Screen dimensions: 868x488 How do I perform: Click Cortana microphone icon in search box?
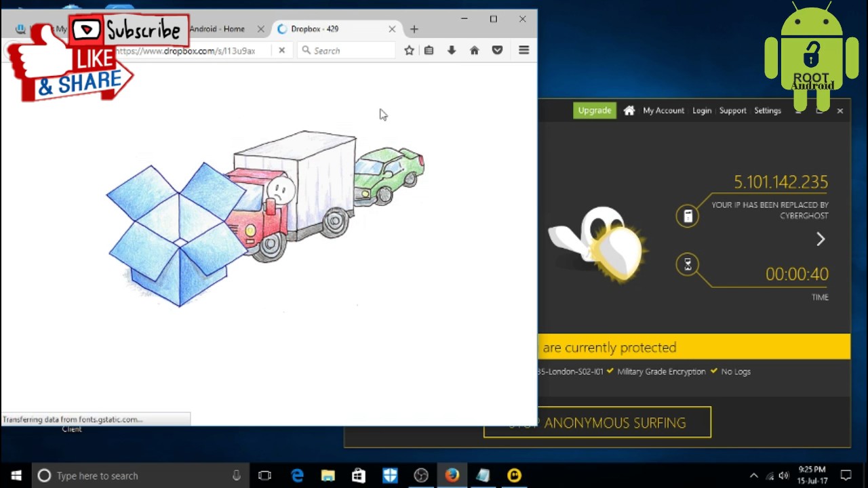point(237,475)
